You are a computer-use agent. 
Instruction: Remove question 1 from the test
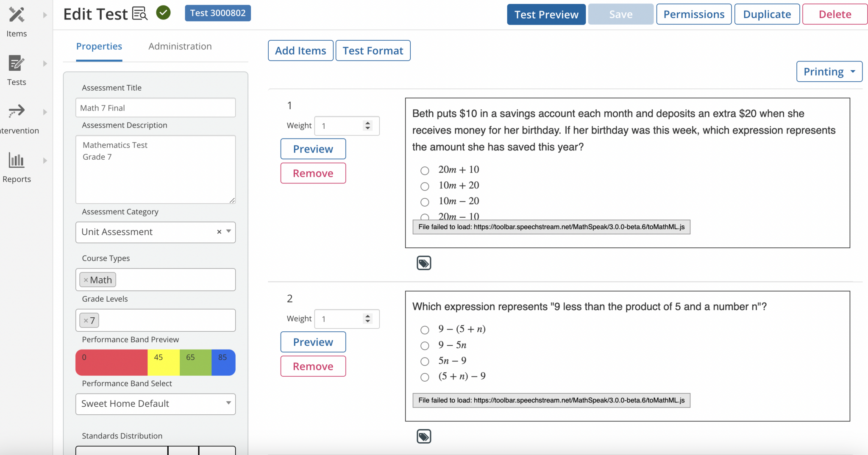(313, 173)
